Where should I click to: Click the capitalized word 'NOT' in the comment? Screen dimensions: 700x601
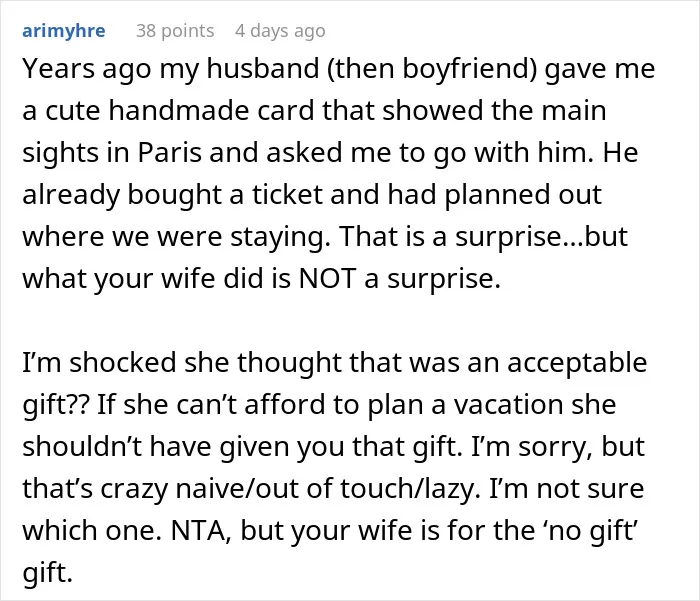(327, 278)
